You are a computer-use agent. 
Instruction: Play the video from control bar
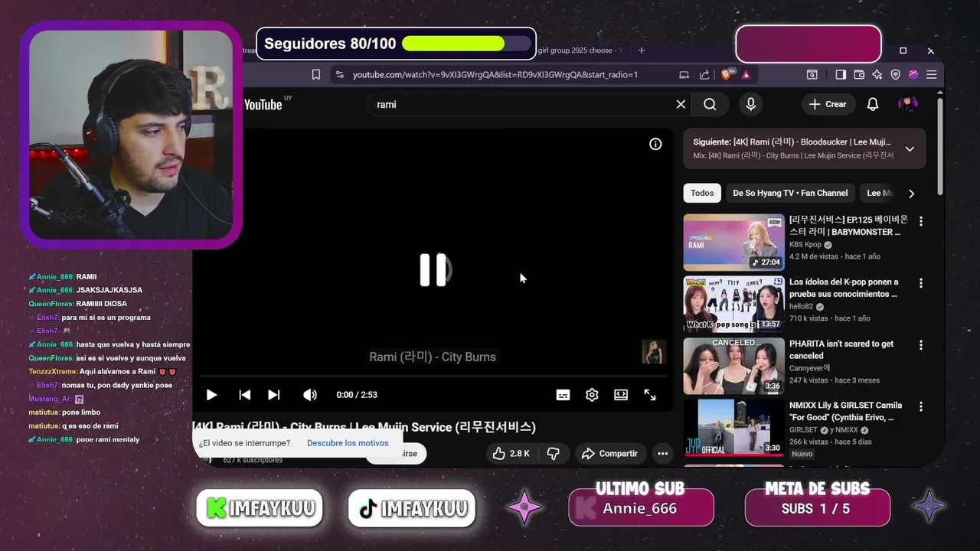(x=211, y=395)
